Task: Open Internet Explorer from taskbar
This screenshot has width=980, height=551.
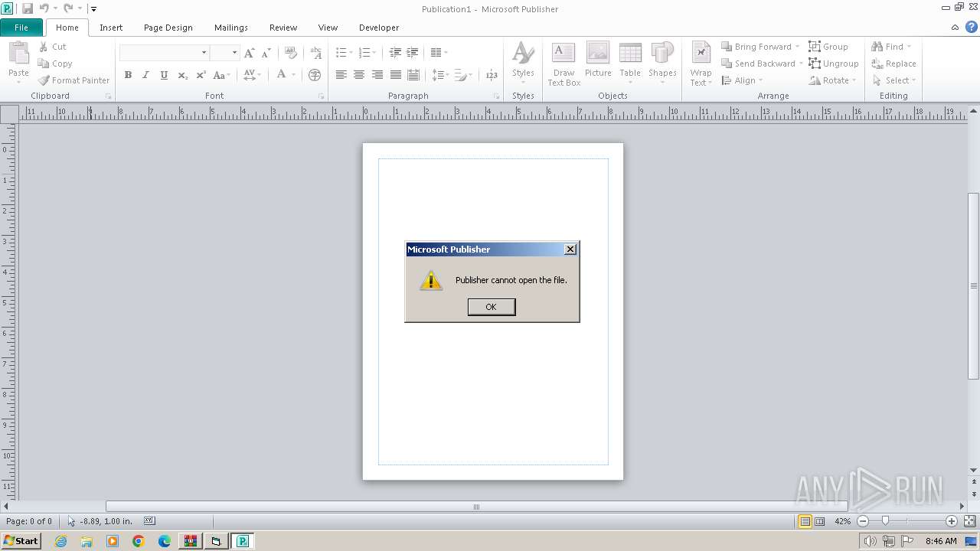Action: 60,541
